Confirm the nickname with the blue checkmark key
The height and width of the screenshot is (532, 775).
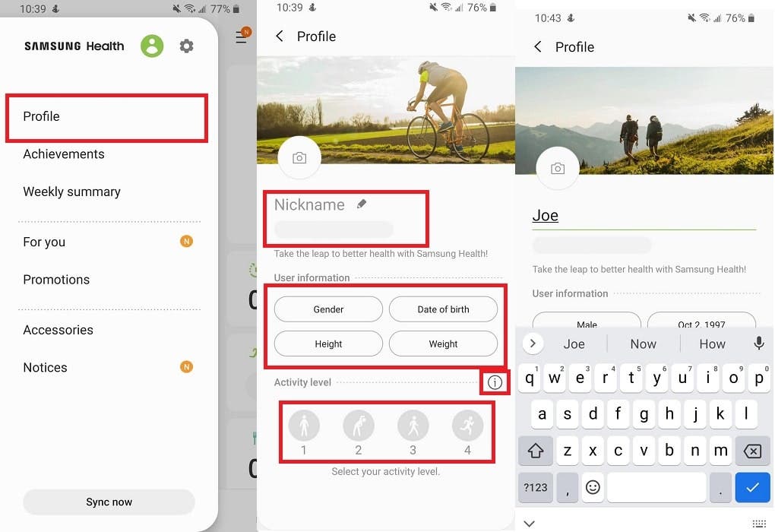752,487
